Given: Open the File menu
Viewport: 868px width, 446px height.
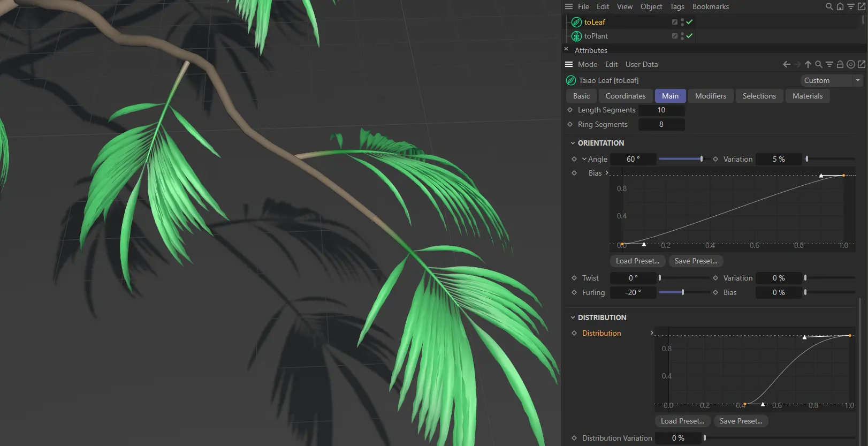Looking at the screenshot, I should (x=583, y=6).
